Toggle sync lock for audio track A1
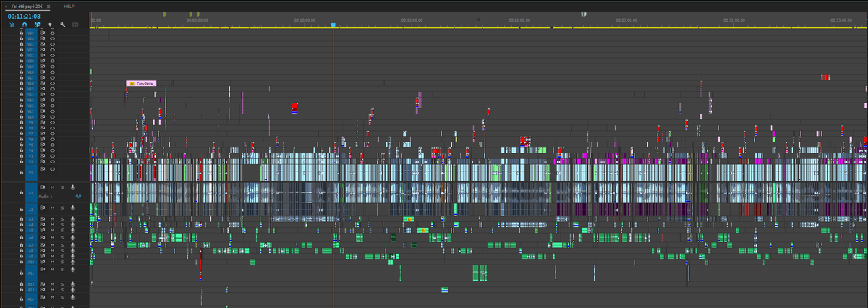 point(42,187)
